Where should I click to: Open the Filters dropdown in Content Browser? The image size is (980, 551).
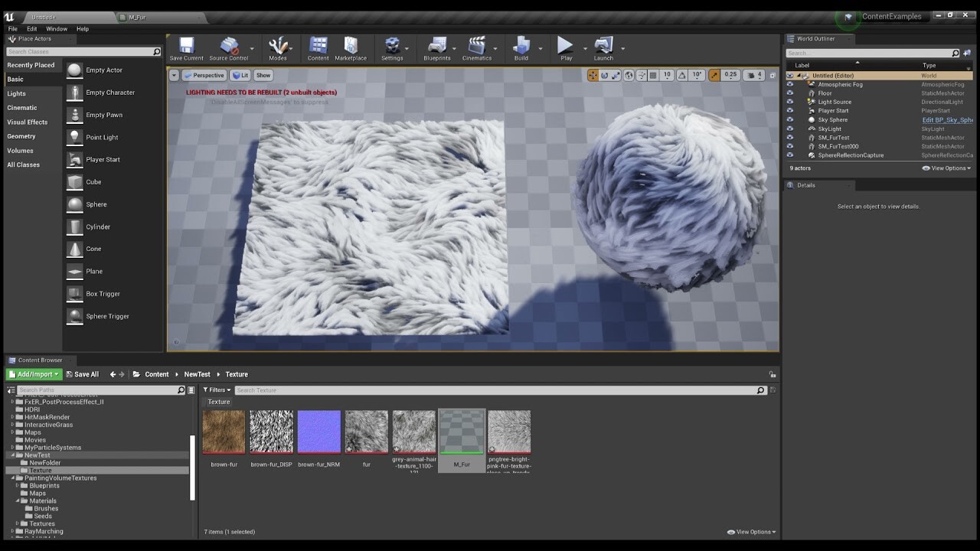click(217, 390)
